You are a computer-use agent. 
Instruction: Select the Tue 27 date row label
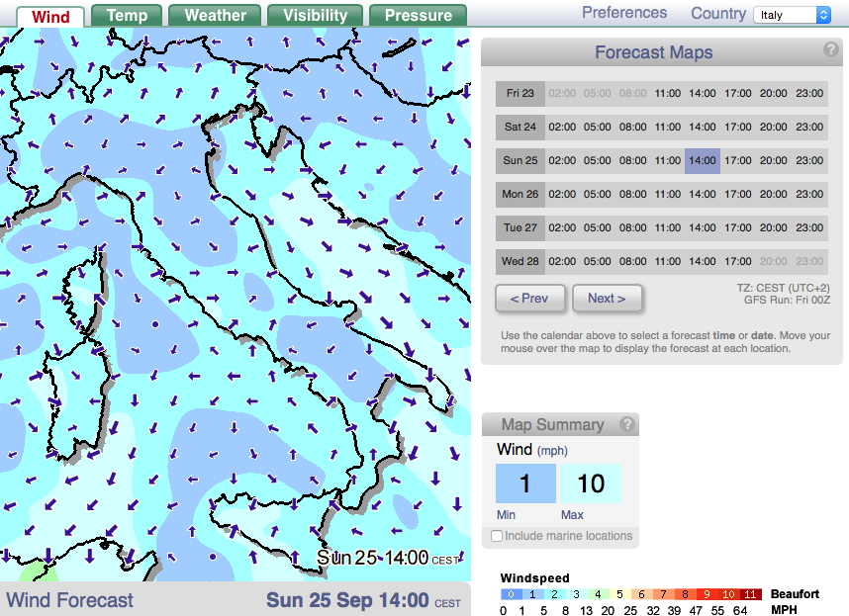[x=519, y=227]
